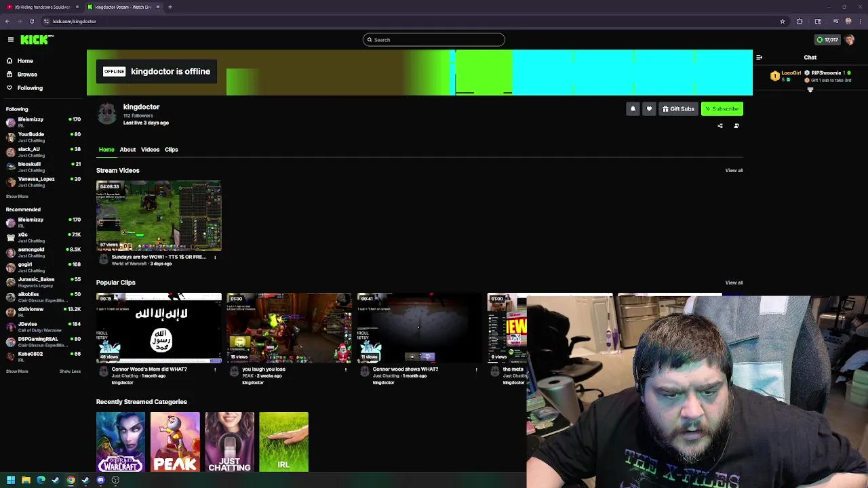Play the Connor Wood's Mom did WHAT clip
The height and width of the screenshot is (488, 868).
(x=159, y=328)
